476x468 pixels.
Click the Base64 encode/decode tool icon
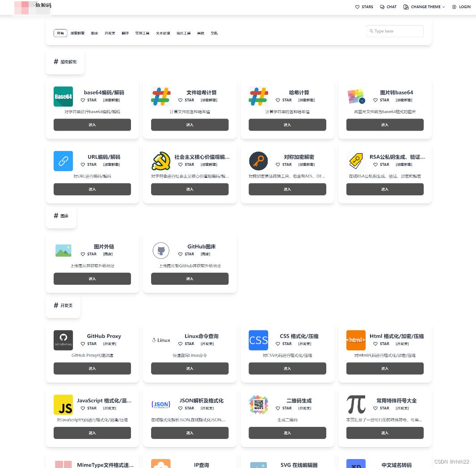coord(63,97)
